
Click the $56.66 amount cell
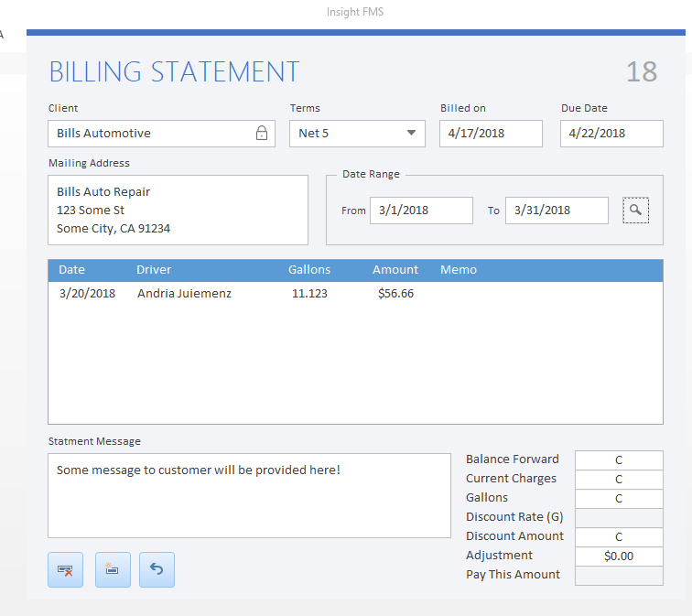point(395,294)
